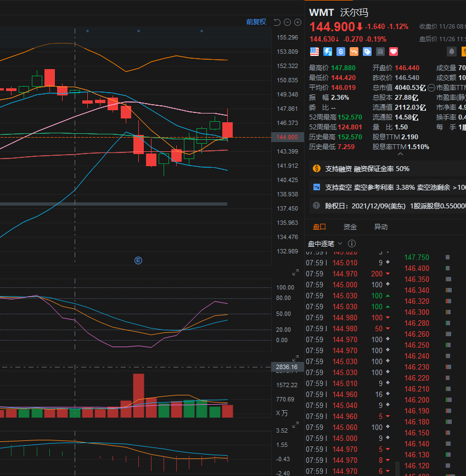Screen dimensions: 466x476
Task: Click the middle blue diamond marker atop chart
Action: [x=138, y=31]
